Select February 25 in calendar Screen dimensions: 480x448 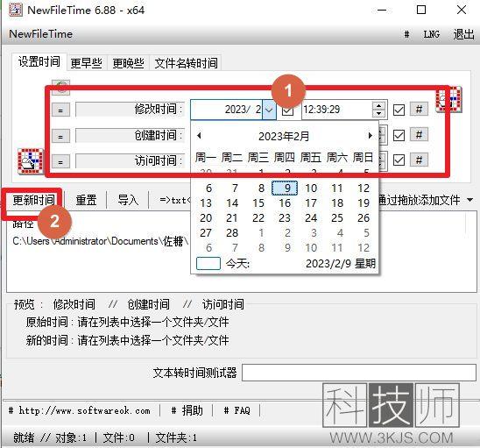(337, 218)
